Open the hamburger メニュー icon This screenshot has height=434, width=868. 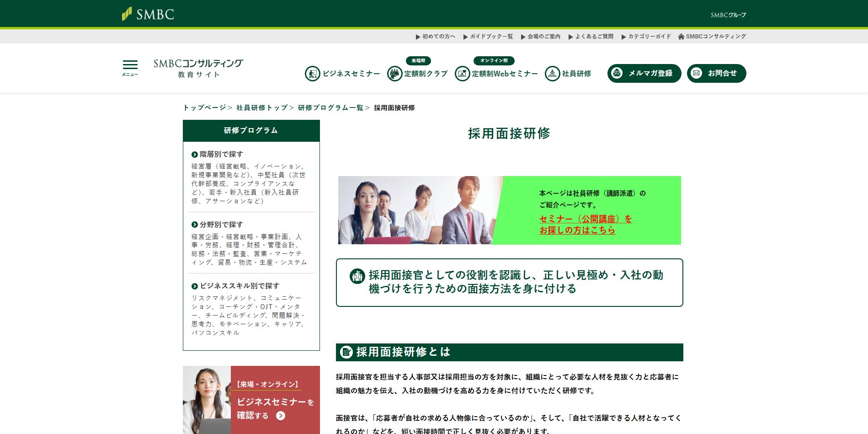[130, 68]
